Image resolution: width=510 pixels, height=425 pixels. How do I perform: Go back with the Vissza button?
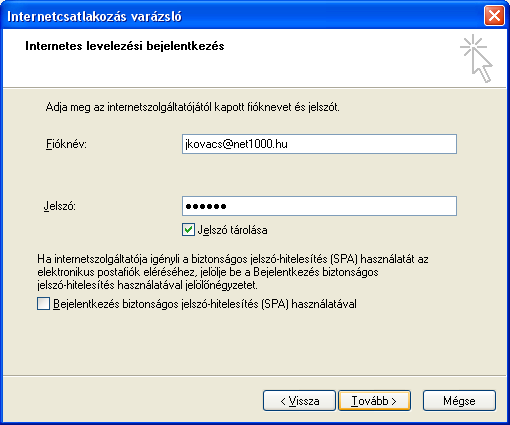click(299, 400)
